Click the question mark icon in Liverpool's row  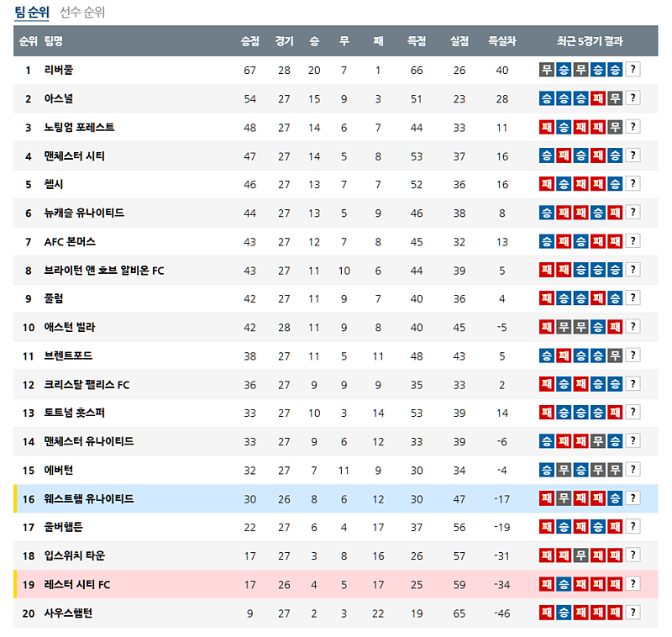633,70
